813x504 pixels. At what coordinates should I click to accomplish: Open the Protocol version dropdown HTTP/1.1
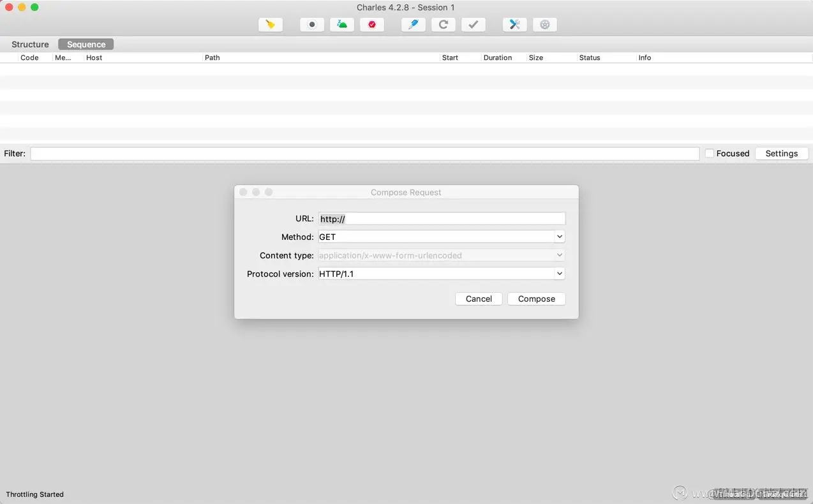(x=442, y=274)
